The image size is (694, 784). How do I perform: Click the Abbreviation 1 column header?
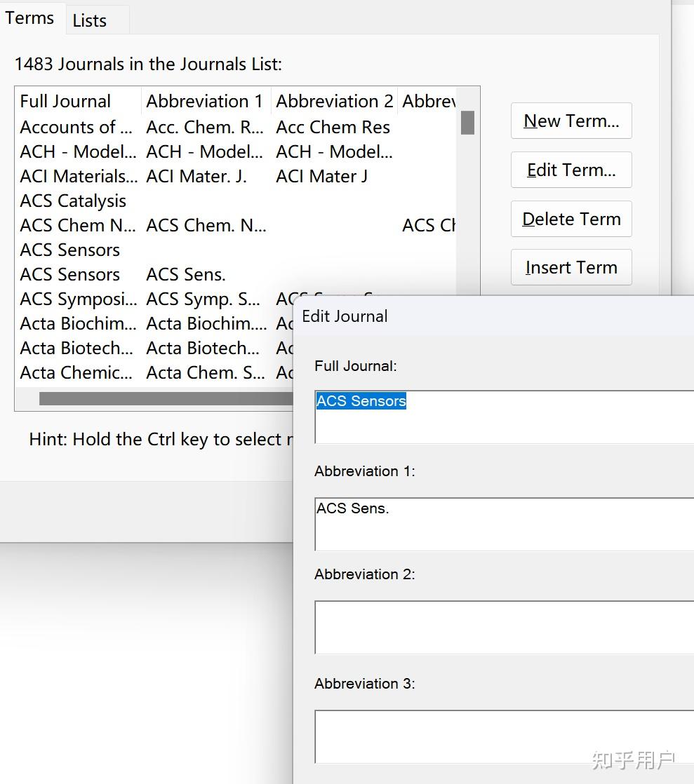(x=205, y=101)
